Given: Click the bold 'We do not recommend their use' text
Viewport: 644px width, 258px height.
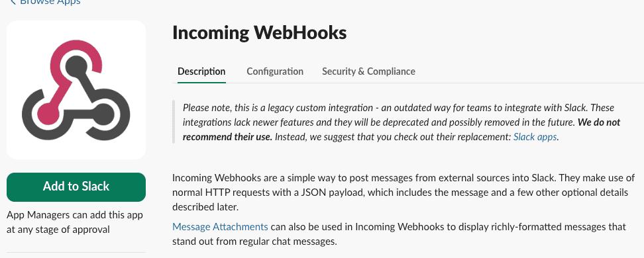Looking at the screenshot, I should click(x=402, y=129).
